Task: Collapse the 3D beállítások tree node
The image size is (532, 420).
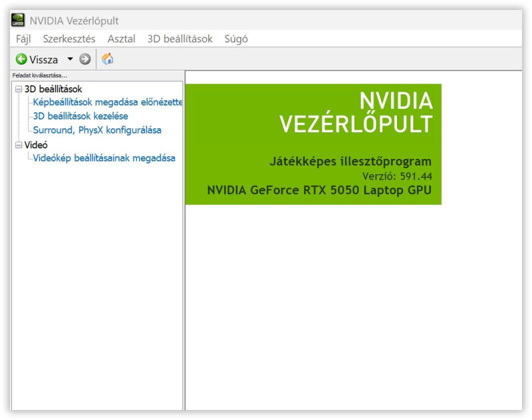Action: pos(19,90)
